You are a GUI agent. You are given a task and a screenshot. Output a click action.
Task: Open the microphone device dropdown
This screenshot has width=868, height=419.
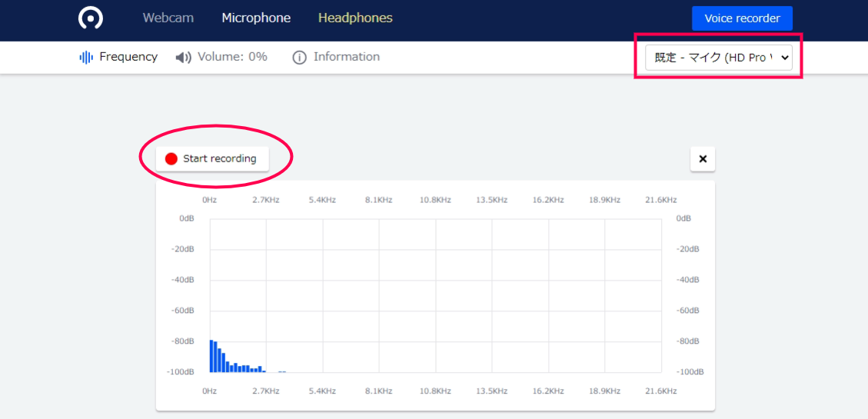[719, 58]
